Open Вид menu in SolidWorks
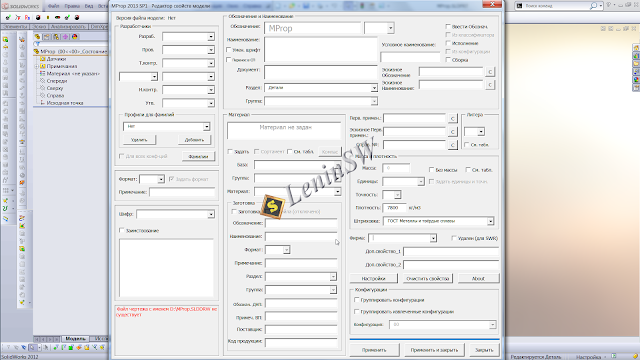The width and height of the screenshot is (640, 360). (x=89, y=6)
